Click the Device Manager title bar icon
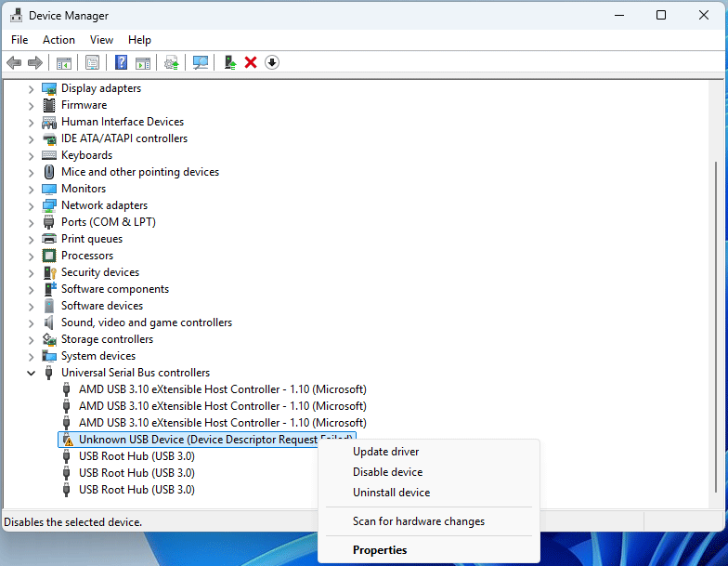Viewport: 728px width, 566px height. click(x=17, y=15)
